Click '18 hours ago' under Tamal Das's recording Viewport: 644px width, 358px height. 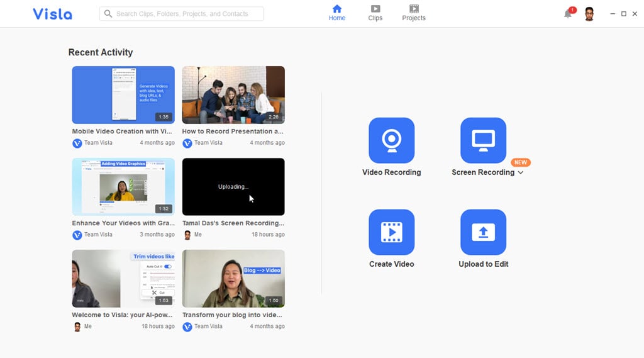click(268, 235)
